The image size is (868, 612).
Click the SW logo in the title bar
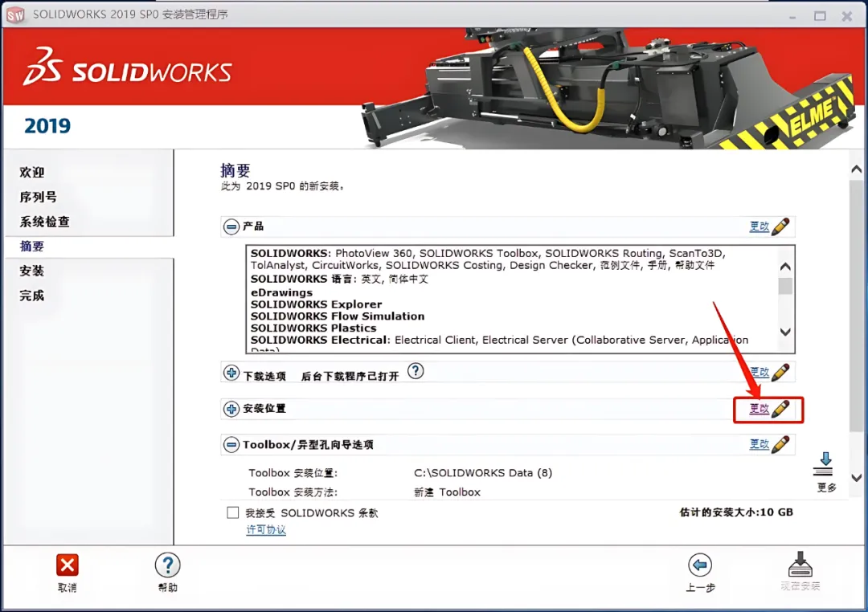coord(15,14)
